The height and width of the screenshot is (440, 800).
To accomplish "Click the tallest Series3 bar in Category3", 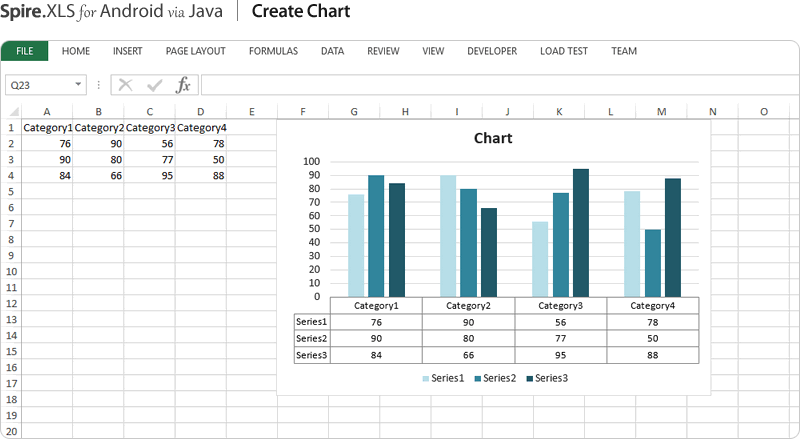I will point(581,232).
